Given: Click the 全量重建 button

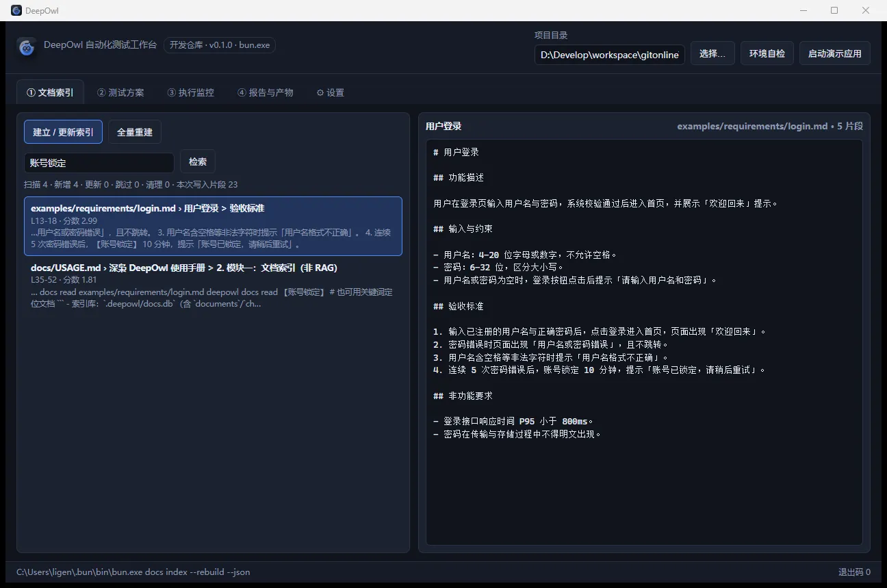Looking at the screenshot, I should pos(135,132).
